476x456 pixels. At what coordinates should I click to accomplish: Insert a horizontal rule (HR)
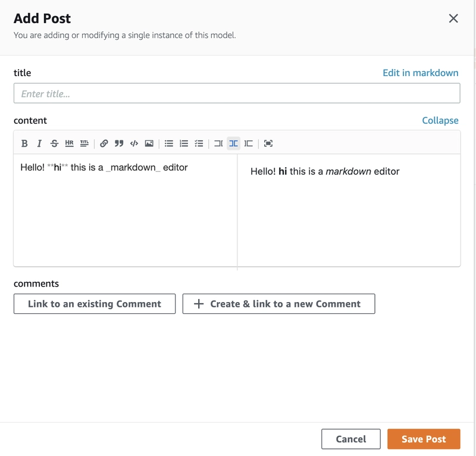coord(69,143)
